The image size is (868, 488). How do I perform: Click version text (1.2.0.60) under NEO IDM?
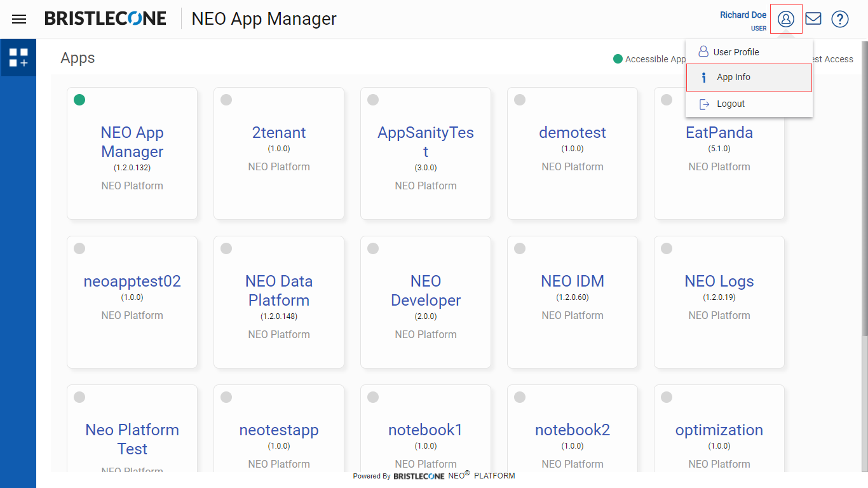coord(573,297)
